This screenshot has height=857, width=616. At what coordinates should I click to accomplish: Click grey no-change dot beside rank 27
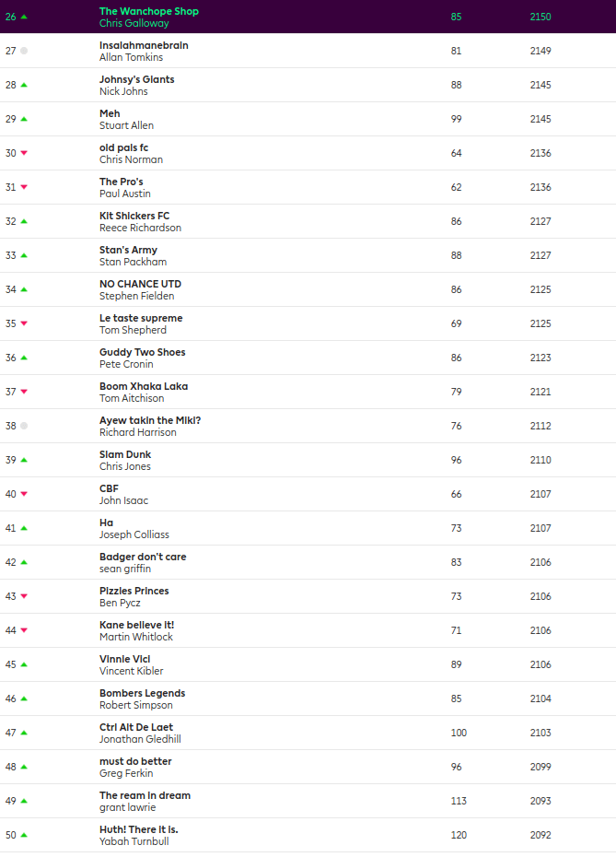(24, 51)
